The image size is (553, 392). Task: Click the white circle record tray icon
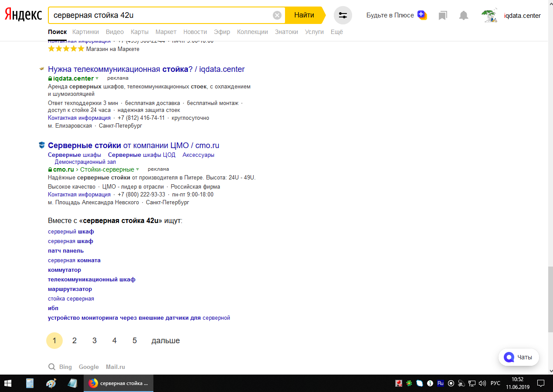451,383
